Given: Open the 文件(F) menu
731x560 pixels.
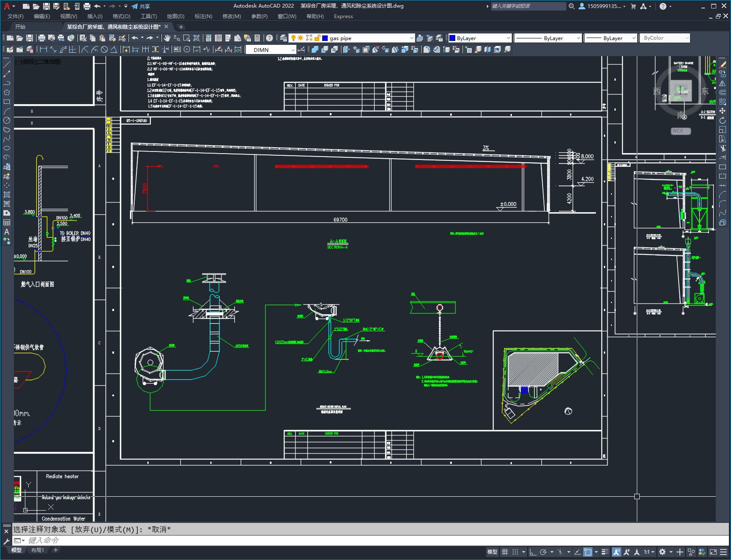Looking at the screenshot, I should tap(16, 16).
